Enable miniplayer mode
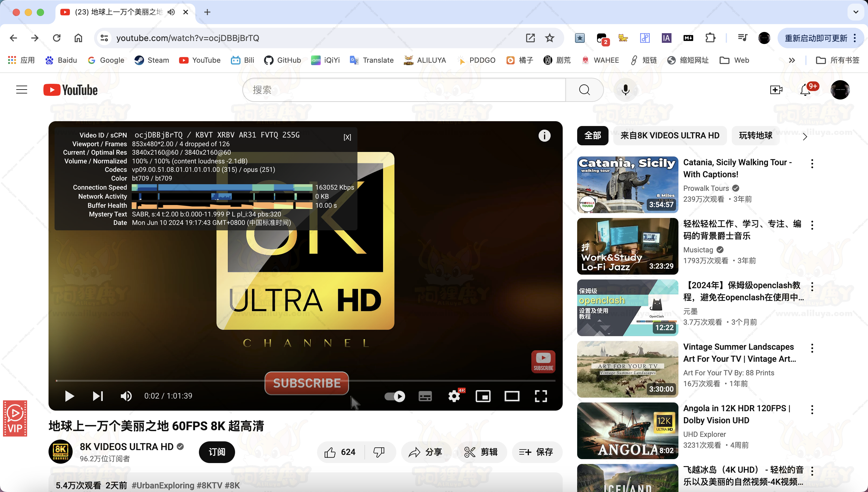The image size is (868, 492). point(483,396)
